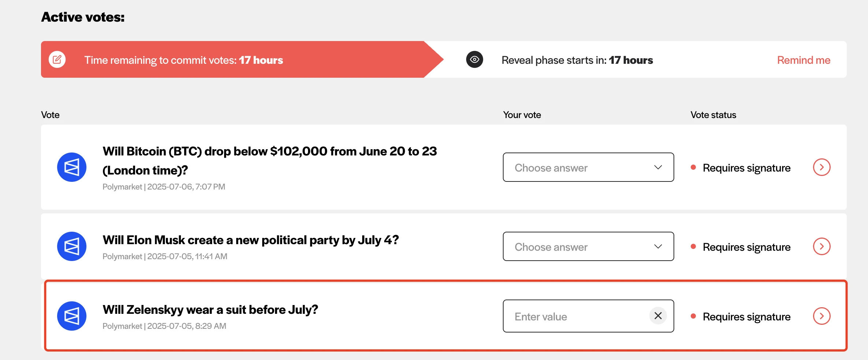Click the eye icon beside Reveal phase

[474, 59]
